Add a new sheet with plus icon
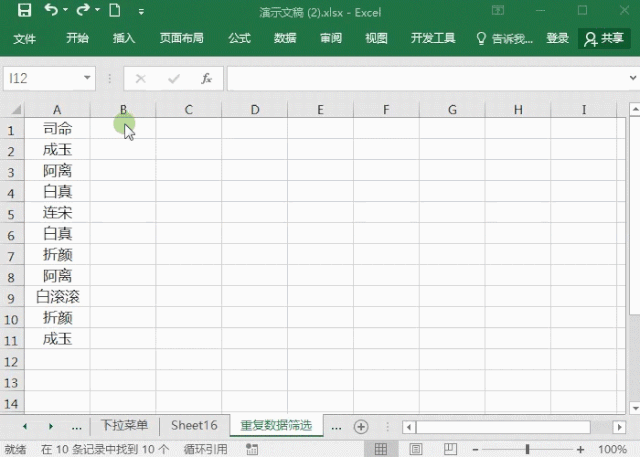 [x=361, y=427]
